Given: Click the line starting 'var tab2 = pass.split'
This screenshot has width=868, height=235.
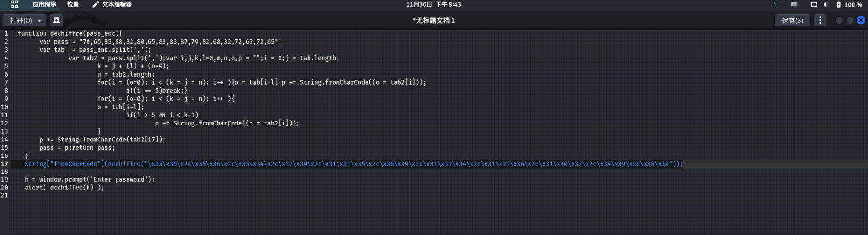Looking at the screenshot, I should click(x=204, y=58).
